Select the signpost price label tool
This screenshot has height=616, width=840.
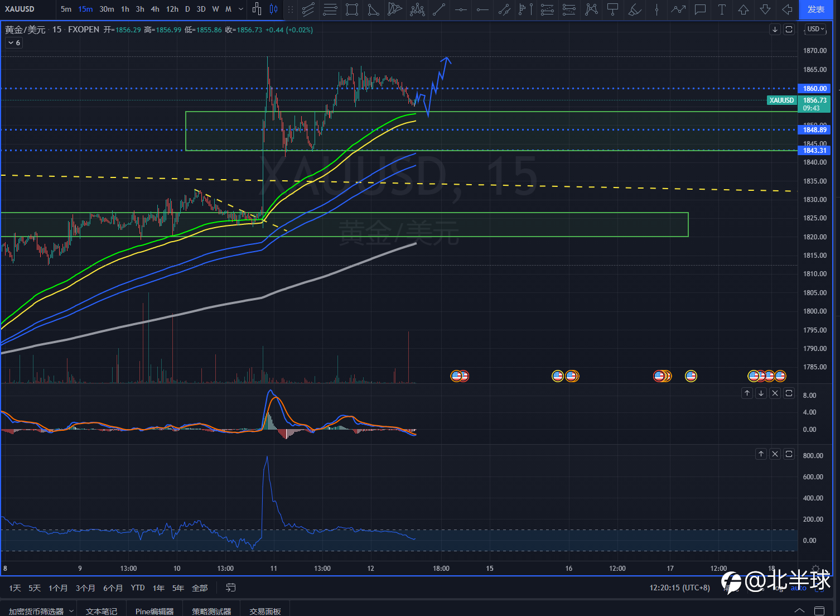click(x=613, y=9)
